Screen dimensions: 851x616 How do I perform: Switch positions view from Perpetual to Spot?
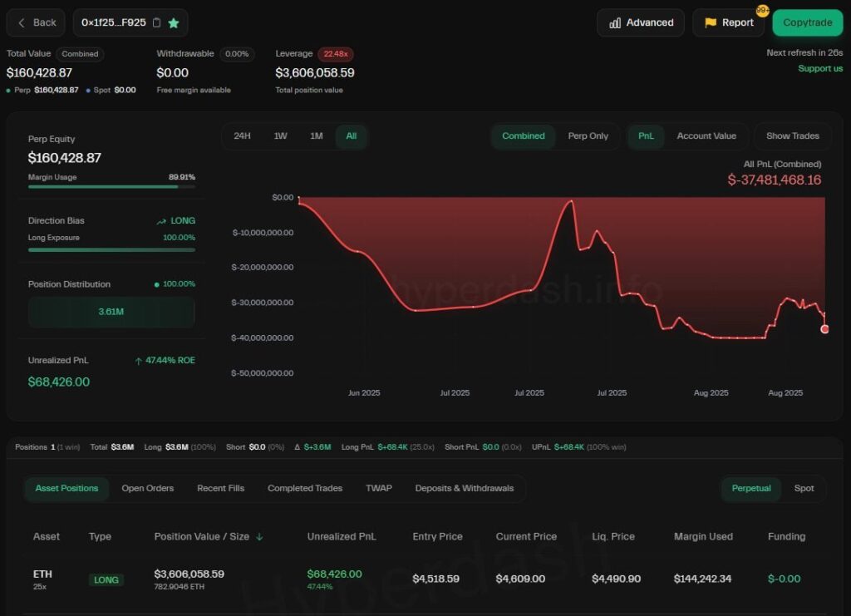pyautogui.click(x=804, y=489)
